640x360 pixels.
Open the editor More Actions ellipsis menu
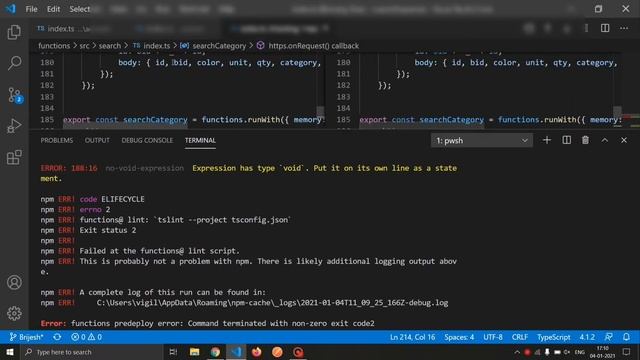tap(624, 28)
